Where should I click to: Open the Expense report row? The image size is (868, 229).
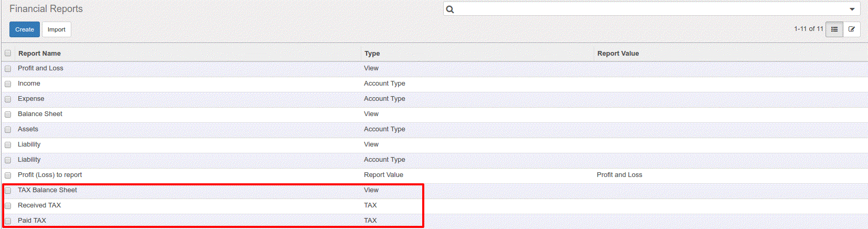(434, 99)
